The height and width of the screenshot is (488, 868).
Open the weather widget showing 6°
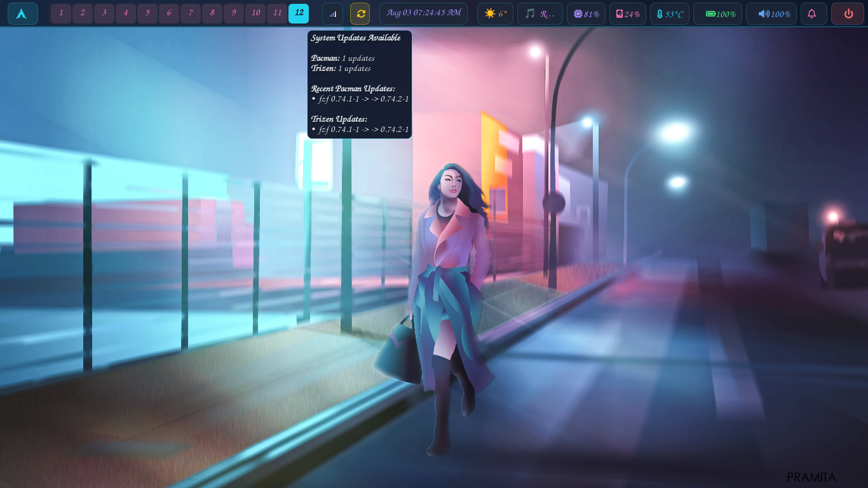point(496,13)
